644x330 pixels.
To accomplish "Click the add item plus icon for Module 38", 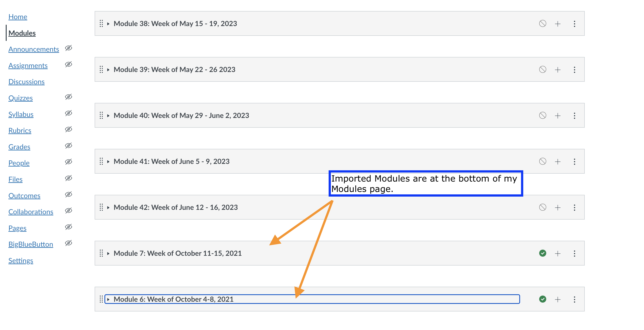I will (x=558, y=24).
